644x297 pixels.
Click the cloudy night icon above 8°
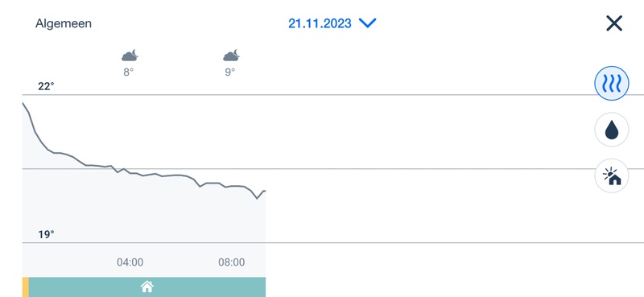pos(130,56)
